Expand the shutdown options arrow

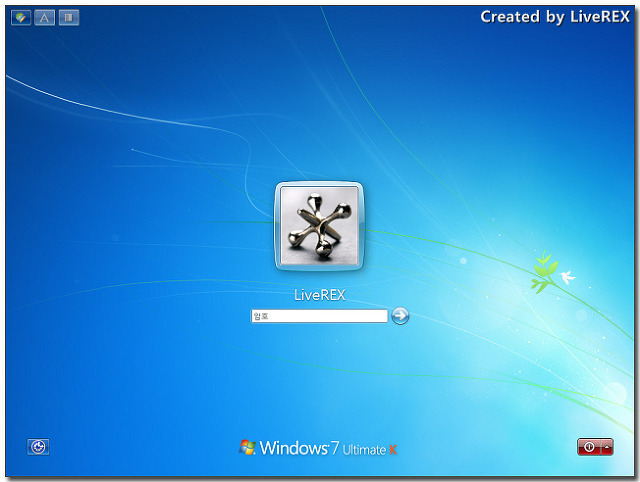(607, 447)
